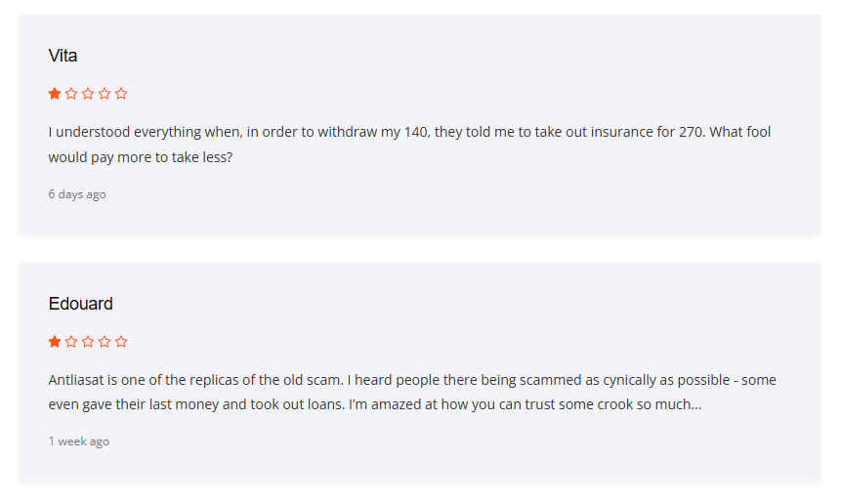Click the fifth star in Vita's rating
This screenshot has height=504, width=841.
(x=121, y=94)
